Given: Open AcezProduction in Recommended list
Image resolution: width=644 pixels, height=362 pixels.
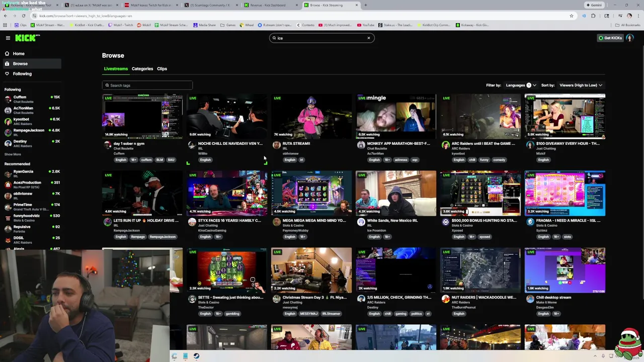Looking at the screenshot, I should (31, 185).
